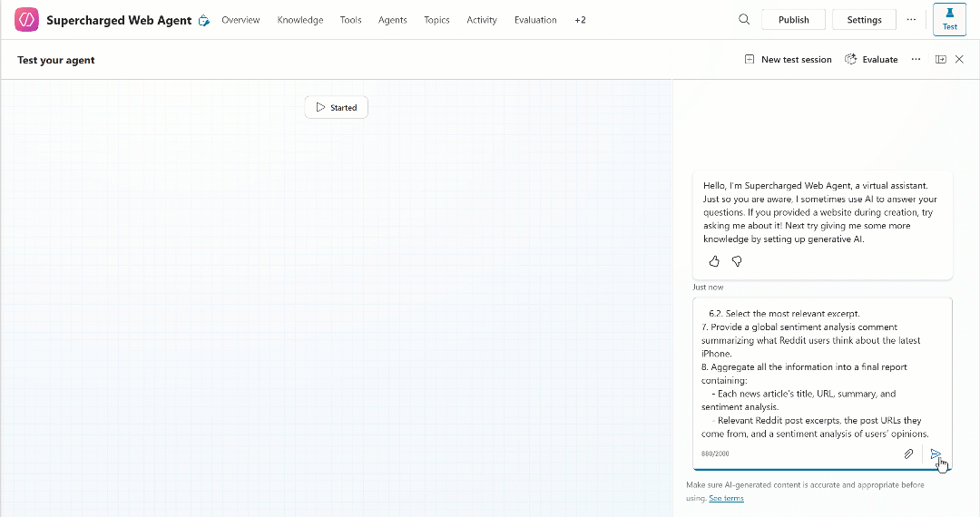Open the See terms link

(726, 498)
